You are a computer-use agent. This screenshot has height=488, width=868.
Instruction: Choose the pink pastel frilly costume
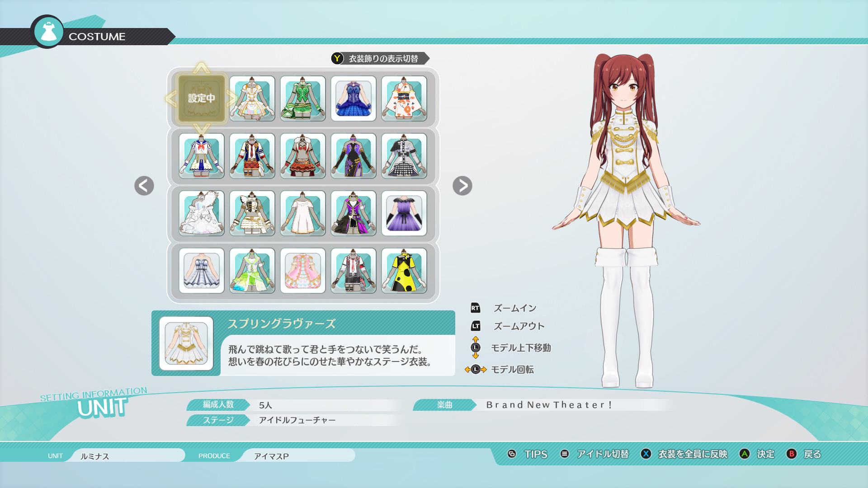pos(303,271)
